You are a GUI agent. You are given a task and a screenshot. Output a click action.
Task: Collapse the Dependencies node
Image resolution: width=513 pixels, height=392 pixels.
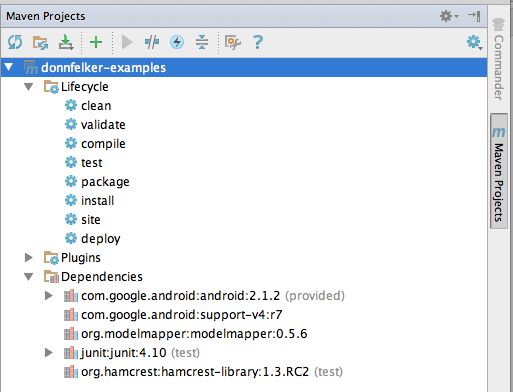(x=29, y=277)
